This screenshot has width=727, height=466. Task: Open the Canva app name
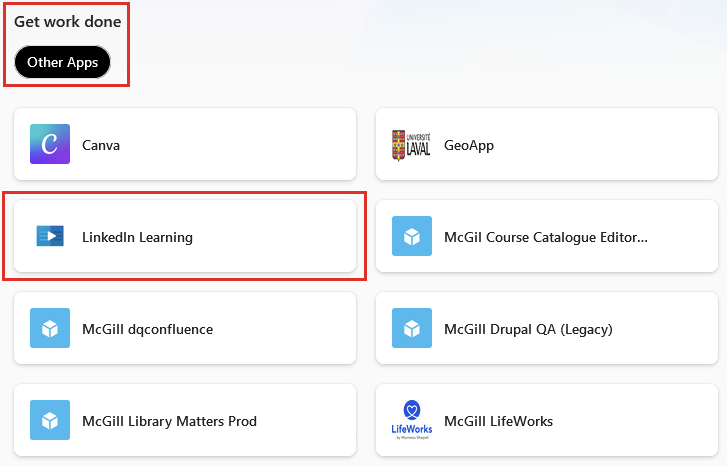tap(101, 145)
